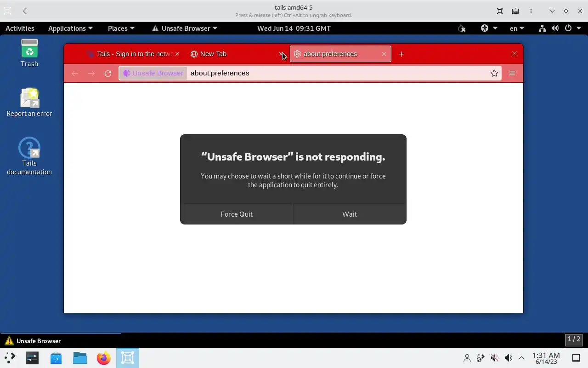The image size is (588, 368).
Task: Click the browser back arrow
Action: point(75,73)
